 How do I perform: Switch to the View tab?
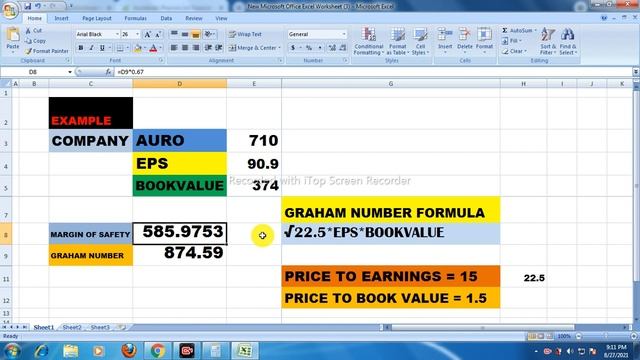(x=221, y=18)
